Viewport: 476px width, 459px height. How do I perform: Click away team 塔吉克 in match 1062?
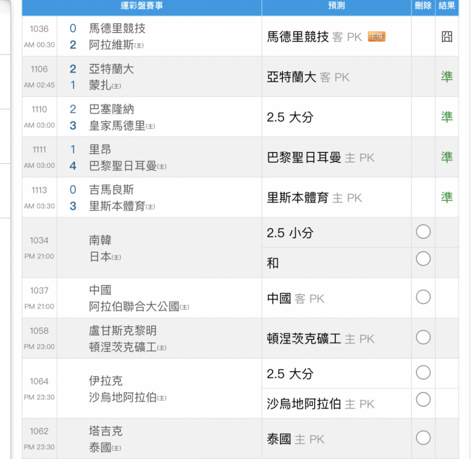point(106,431)
